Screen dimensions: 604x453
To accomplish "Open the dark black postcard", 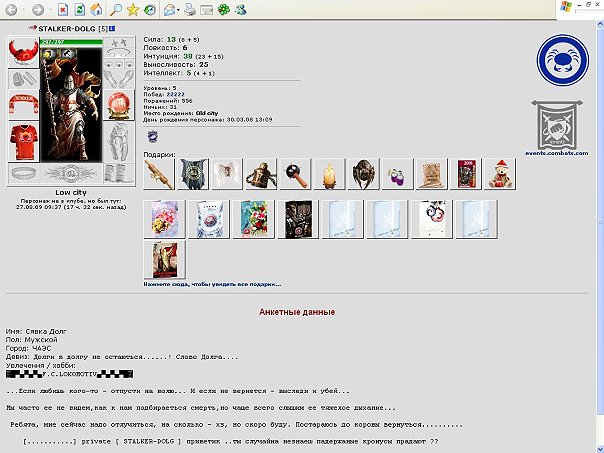I will click(x=298, y=219).
